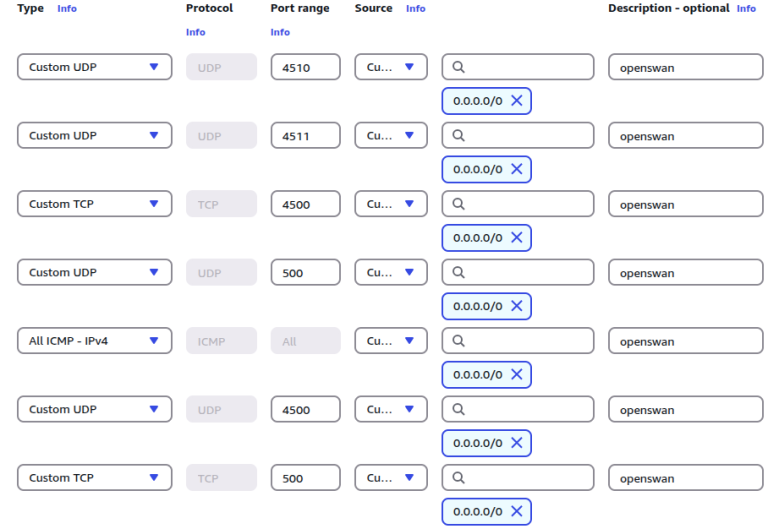Image resolution: width=768 pixels, height=529 pixels.
Task: Open Info link beside Description - optional
Action: [746, 9]
